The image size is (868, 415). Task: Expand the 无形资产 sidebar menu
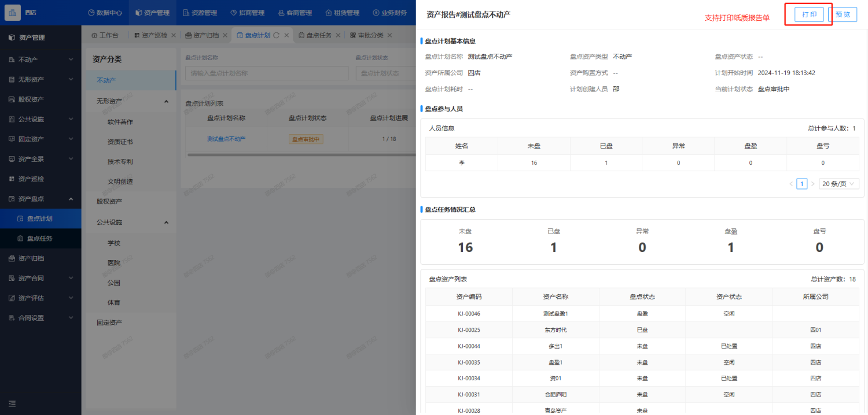(x=41, y=79)
